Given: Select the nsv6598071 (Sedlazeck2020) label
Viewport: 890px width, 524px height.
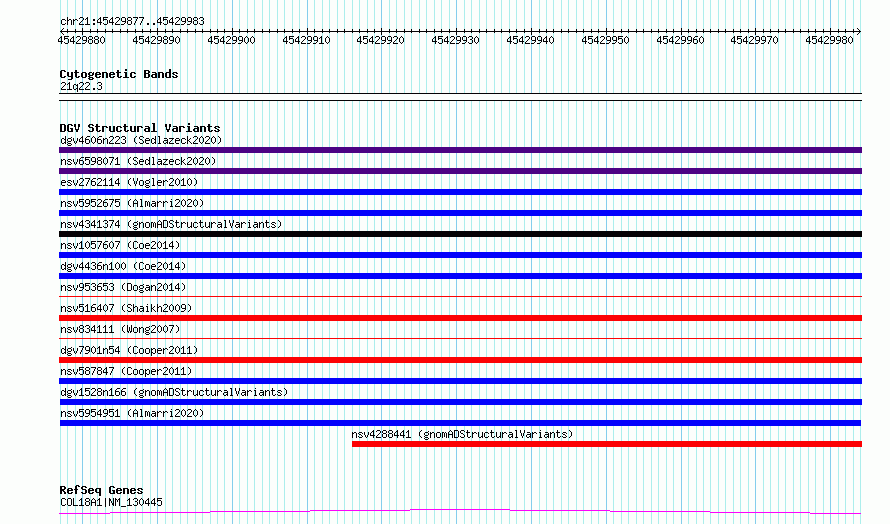Looking at the screenshot, I should (138, 161).
